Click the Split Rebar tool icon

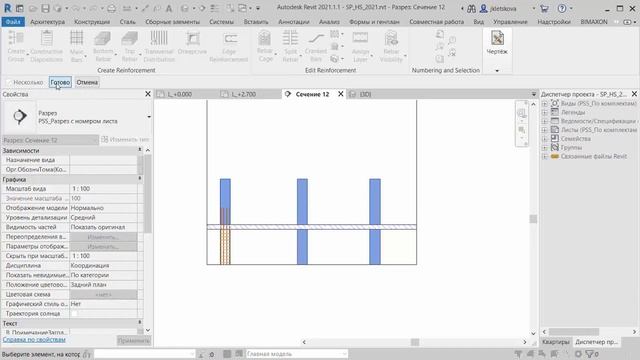(x=290, y=38)
